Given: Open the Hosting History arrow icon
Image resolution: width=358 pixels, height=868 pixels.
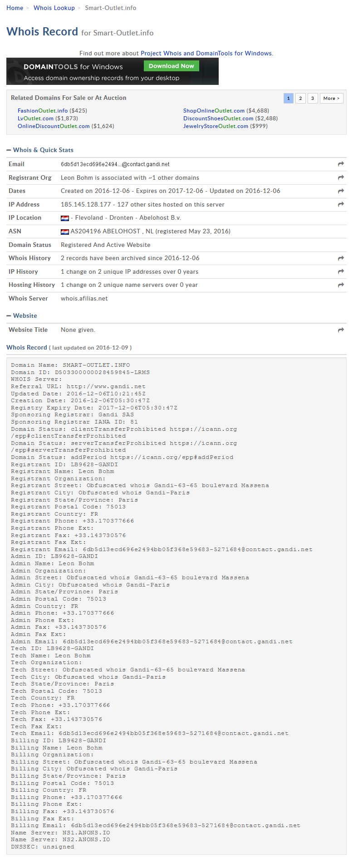Looking at the screenshot, I should click(341, 285).
